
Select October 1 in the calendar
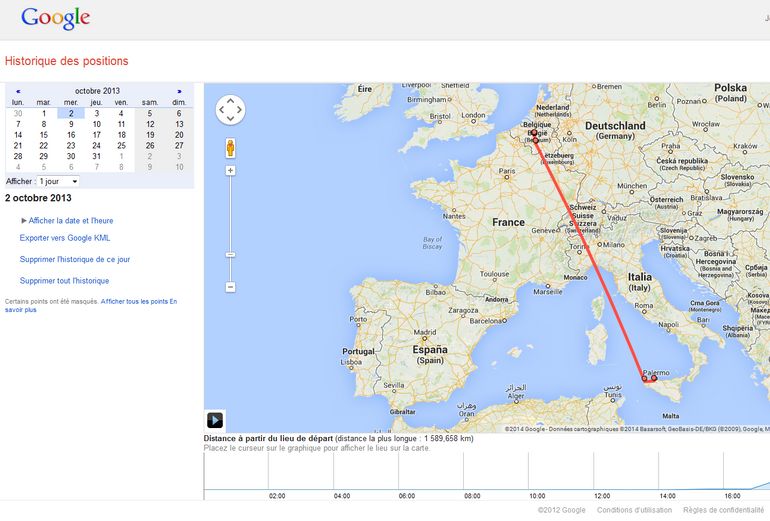tap(44, 113)
